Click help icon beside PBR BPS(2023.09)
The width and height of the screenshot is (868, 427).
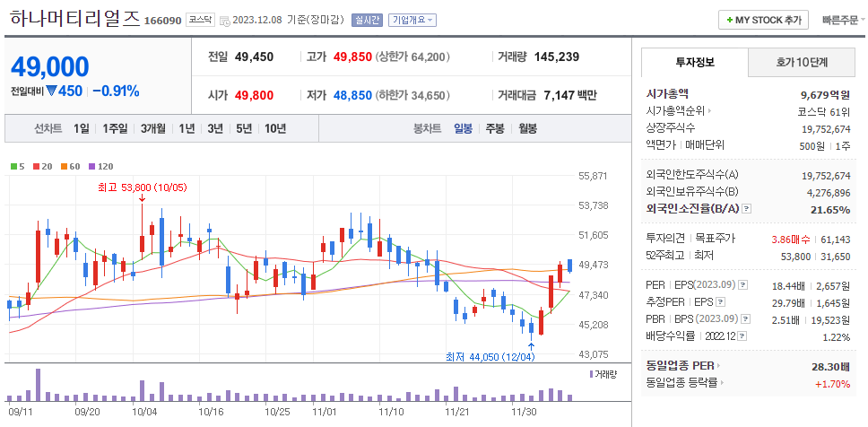[x=746, y=319]
